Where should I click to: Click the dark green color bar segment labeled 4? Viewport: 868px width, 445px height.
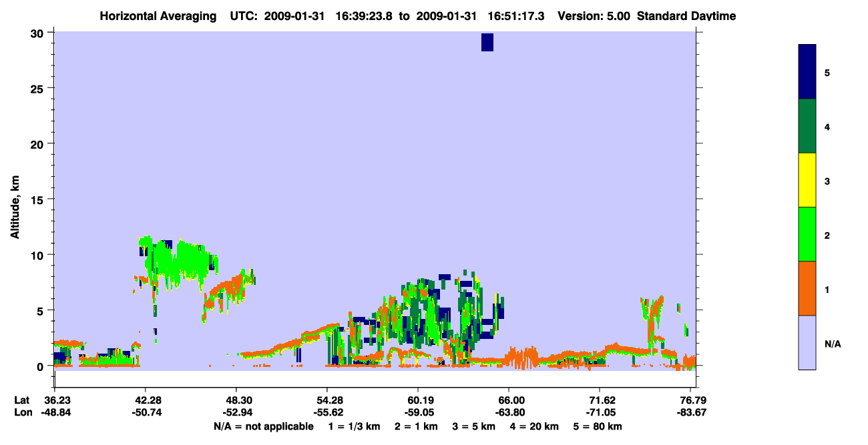click(x=807, y=126)
